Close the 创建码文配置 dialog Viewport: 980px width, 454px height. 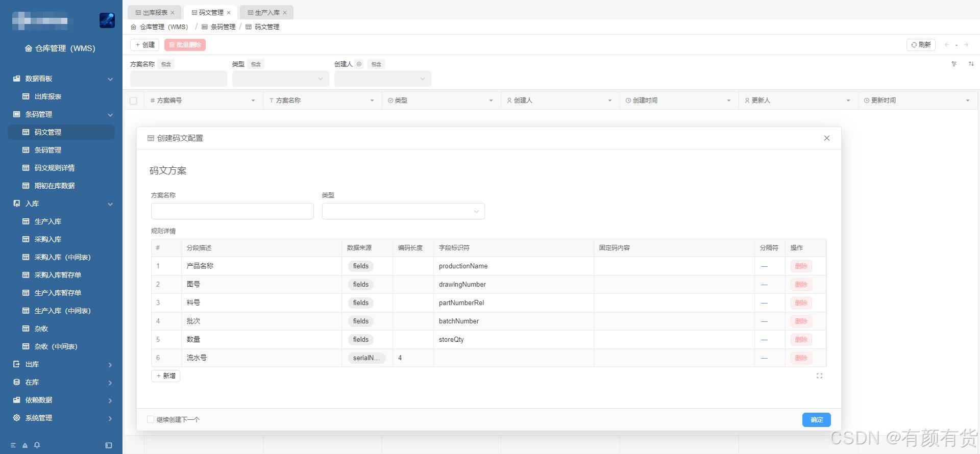point(826,138)
